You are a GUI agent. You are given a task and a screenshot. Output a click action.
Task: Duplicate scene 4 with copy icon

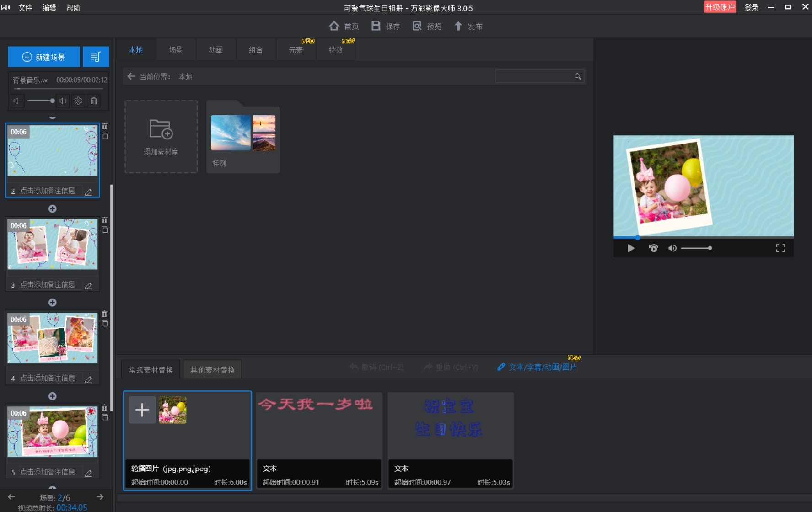click(x=105, y=324)
